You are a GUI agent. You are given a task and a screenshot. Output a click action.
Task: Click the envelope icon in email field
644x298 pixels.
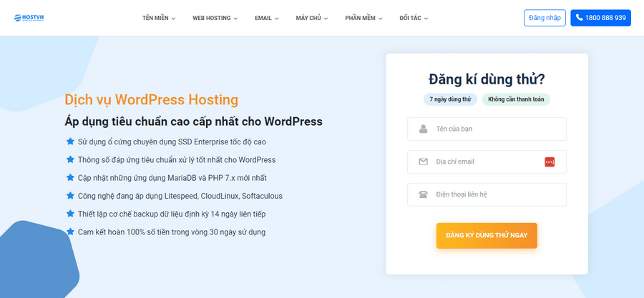point(423,162)
